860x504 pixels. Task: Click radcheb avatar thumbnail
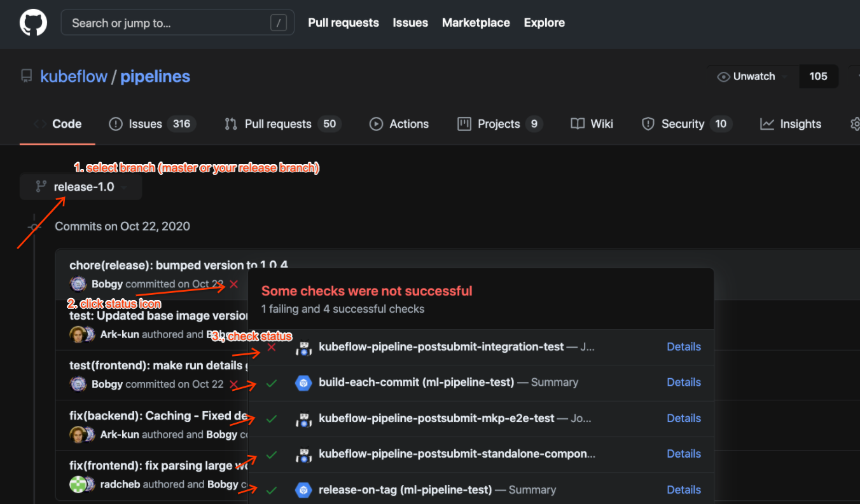click(77, 484)
